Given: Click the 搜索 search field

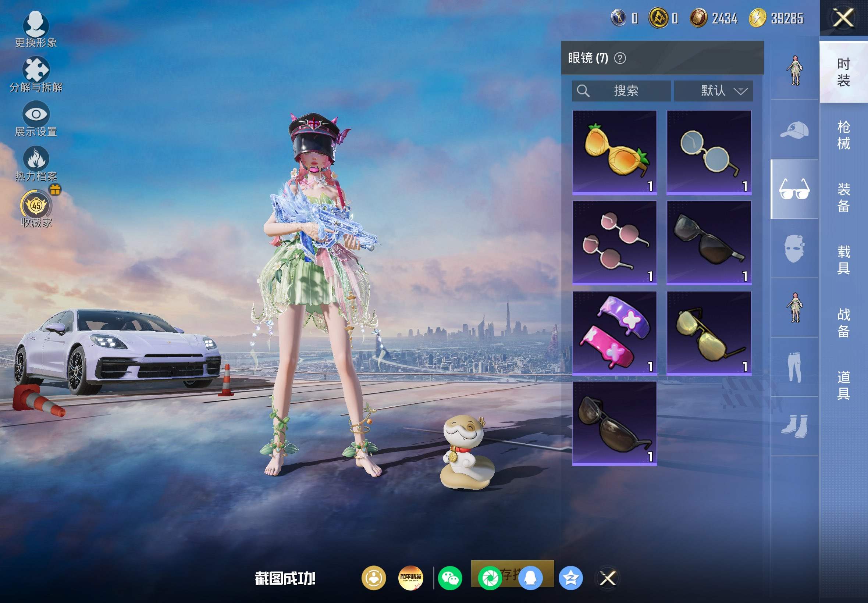Looking at the screenshot, I should pos(621,91).
